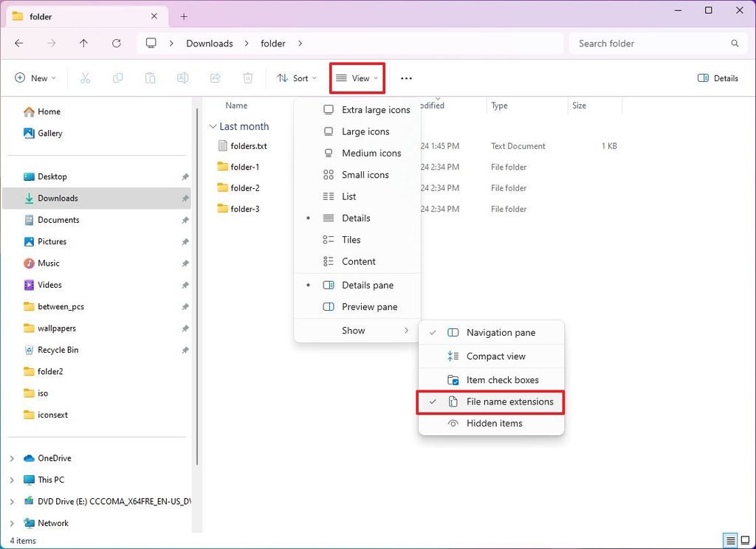Select Medium icons from the View menu

[371, 153]
